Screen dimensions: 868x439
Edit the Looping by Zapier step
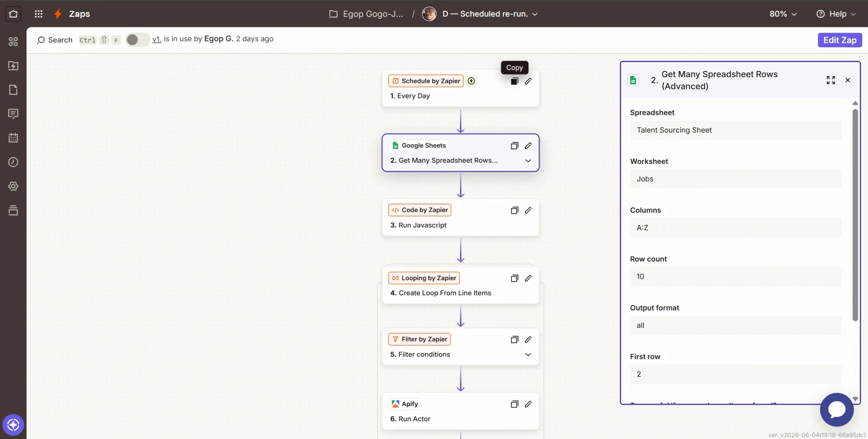(x=528, y=278)
